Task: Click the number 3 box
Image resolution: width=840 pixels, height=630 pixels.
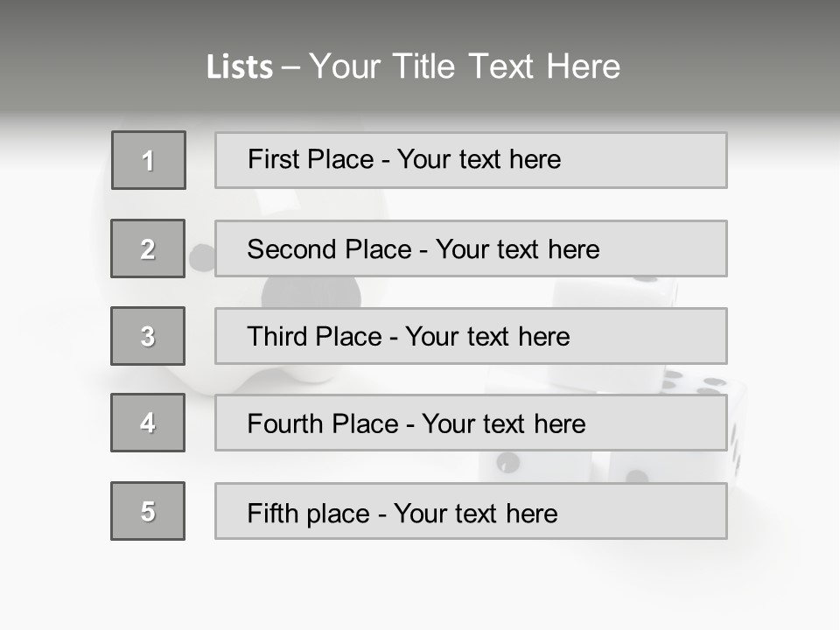Action: 148,336
